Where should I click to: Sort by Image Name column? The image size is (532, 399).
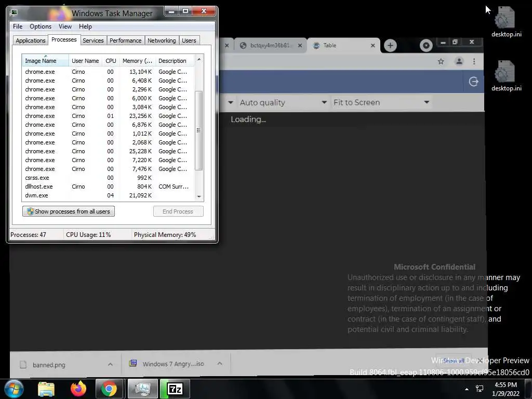pos(46,61)
